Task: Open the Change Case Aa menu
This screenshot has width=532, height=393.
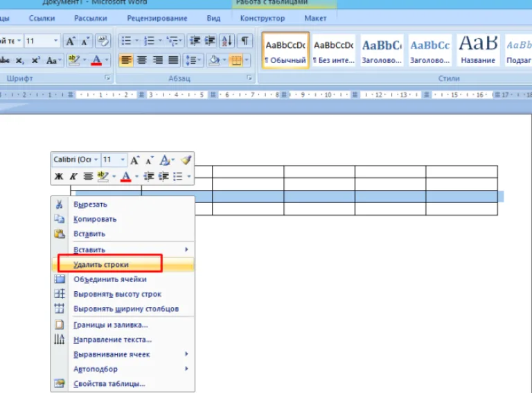Action: click(53, 61)
